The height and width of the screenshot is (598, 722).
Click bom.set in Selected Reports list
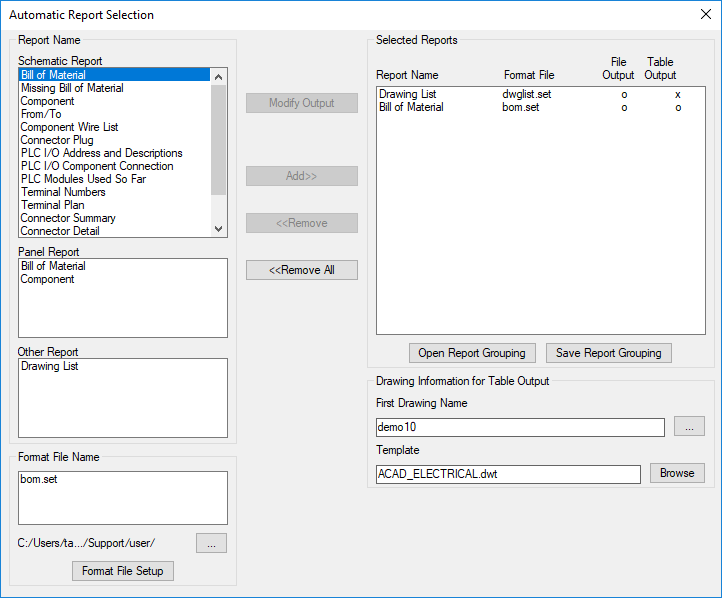(x=521, y=107)
